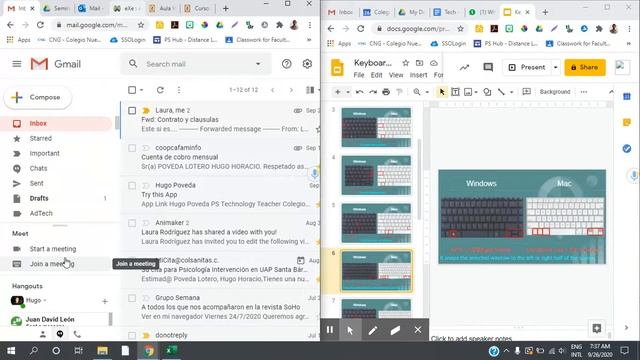
Task: Open search options dropdown in Gmail search
Action: (x=258, y=64)
